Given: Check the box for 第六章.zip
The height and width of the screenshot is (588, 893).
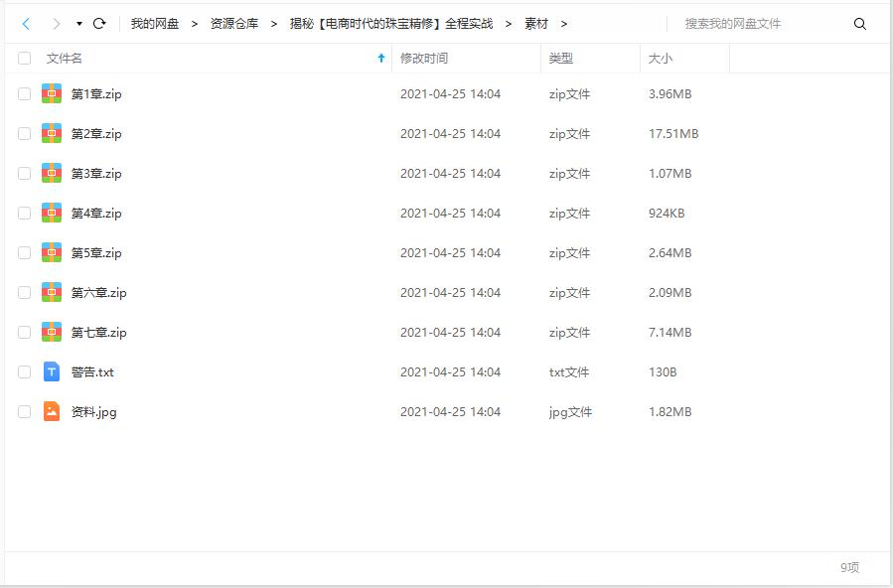Looking at the screenshot, I should point(25,293).
